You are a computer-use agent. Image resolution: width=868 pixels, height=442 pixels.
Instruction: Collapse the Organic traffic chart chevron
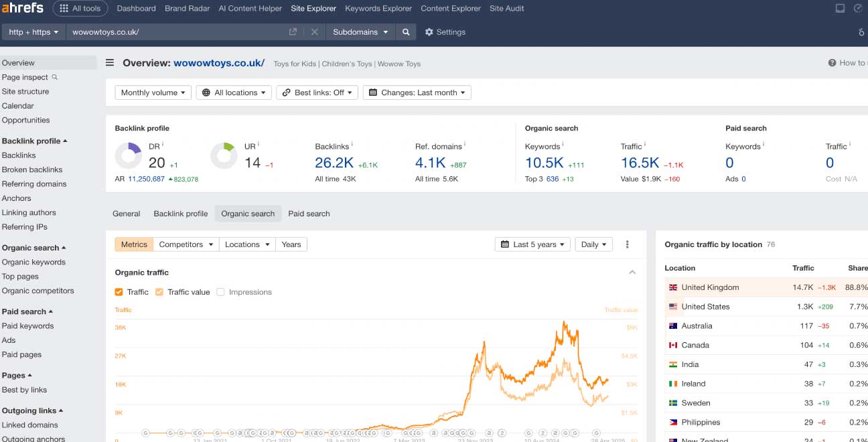coord(632,273)
